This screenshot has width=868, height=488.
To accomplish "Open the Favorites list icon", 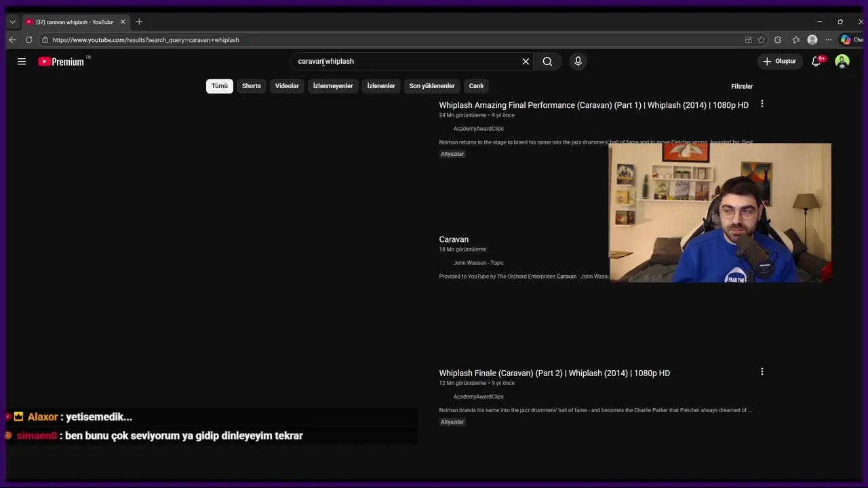I will click(x=796, y=40).
